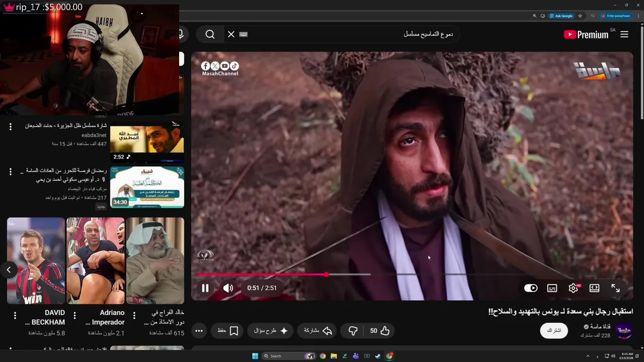Click the previous-arrow on the Shorts shelf
Image resolution: width=644 pixels, height=362 pixels.
pos(9,270)
